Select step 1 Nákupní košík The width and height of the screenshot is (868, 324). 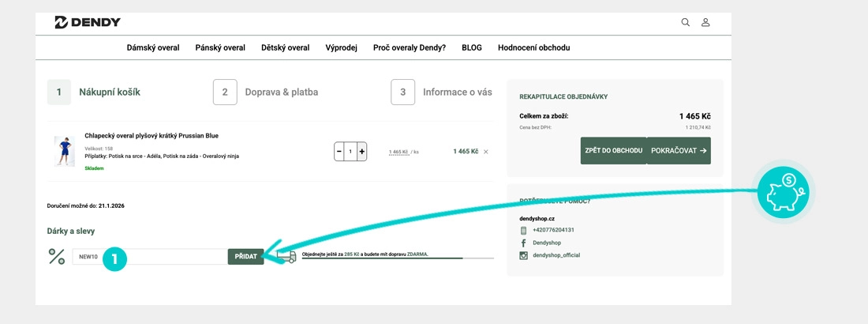click(x=94, y=92)
